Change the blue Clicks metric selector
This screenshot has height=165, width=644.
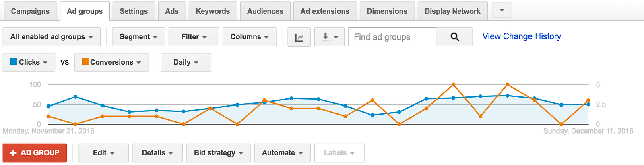pos(29,62)
